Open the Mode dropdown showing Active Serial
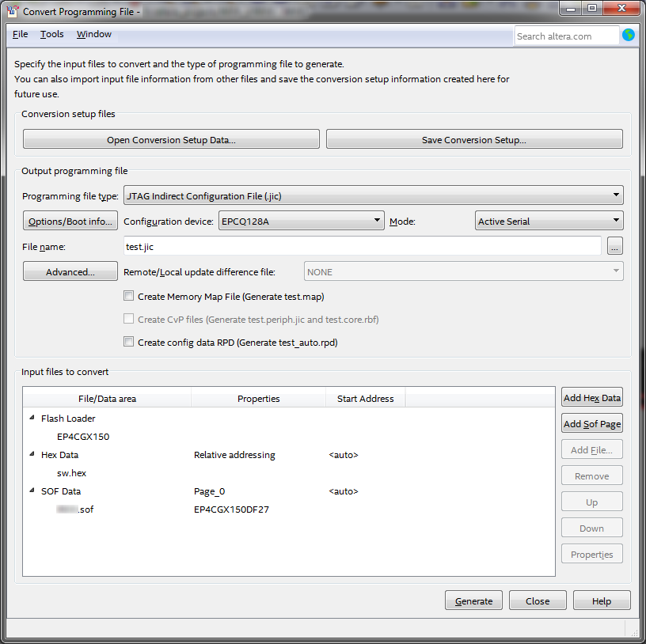The image size is (646, 644). (549, 221)
